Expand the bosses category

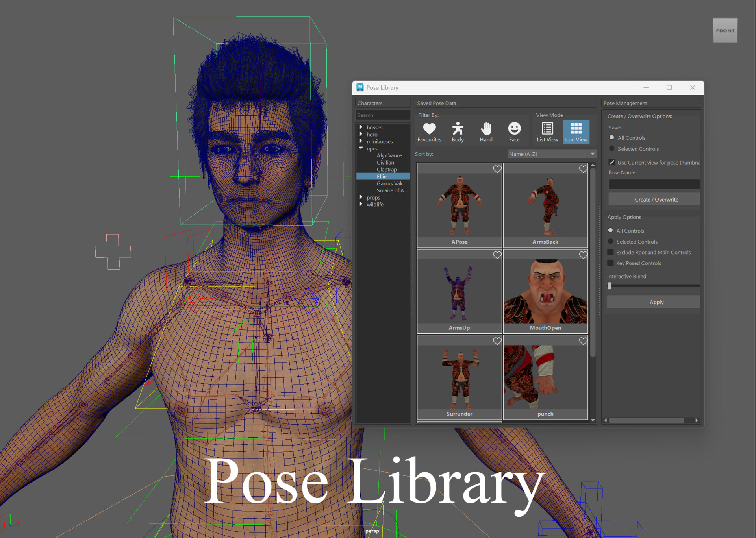[x=361, y=127]
